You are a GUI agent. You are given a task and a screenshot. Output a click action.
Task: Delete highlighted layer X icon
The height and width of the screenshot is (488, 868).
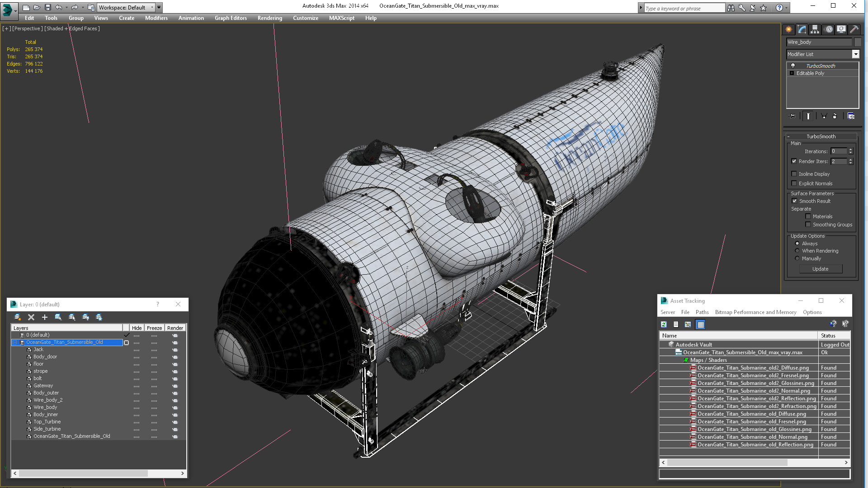[x=31, y=317]
